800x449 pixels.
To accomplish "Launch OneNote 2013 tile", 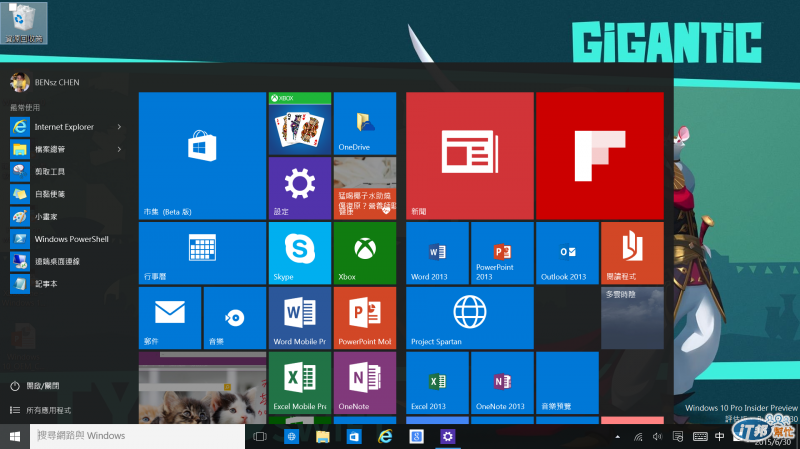I will [x=502, y=383].
